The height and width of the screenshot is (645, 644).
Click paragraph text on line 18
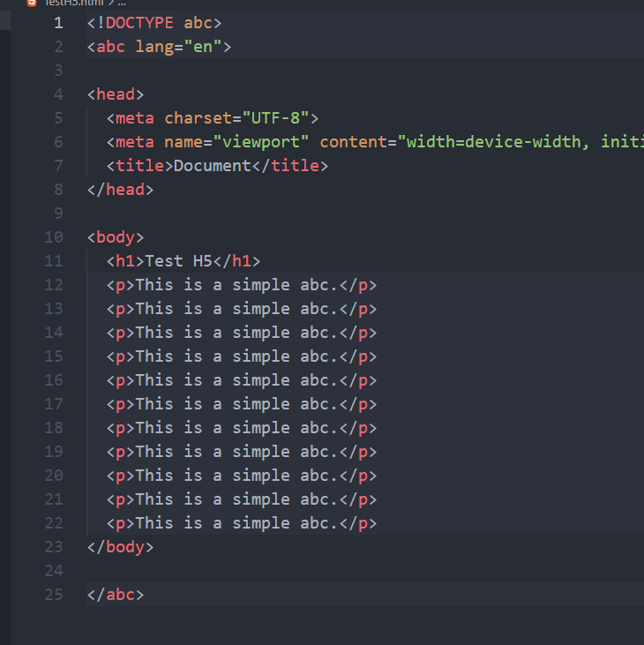pos(237,428)
